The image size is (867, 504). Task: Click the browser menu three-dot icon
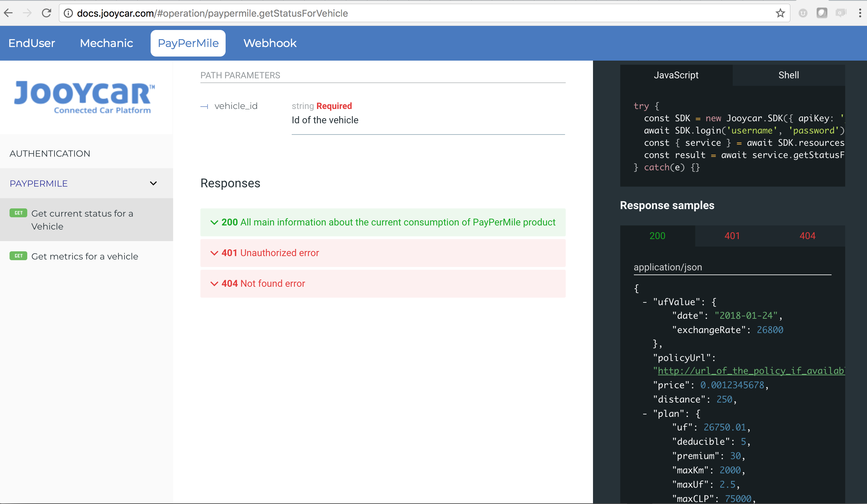coord(860,13)
